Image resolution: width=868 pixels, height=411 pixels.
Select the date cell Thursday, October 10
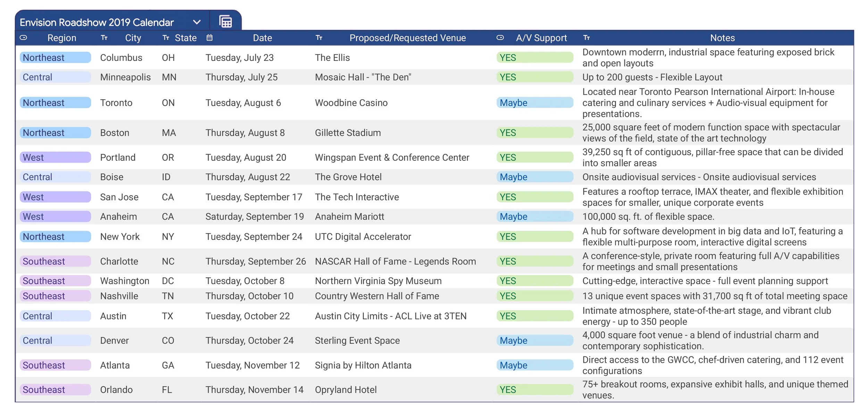249,296
